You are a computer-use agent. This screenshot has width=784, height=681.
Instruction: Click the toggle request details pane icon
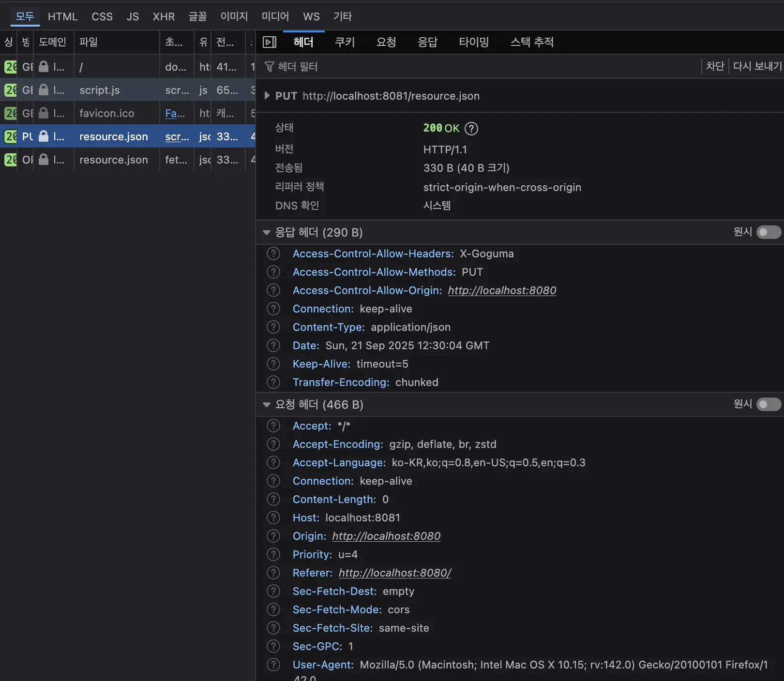tap(270, 42)
